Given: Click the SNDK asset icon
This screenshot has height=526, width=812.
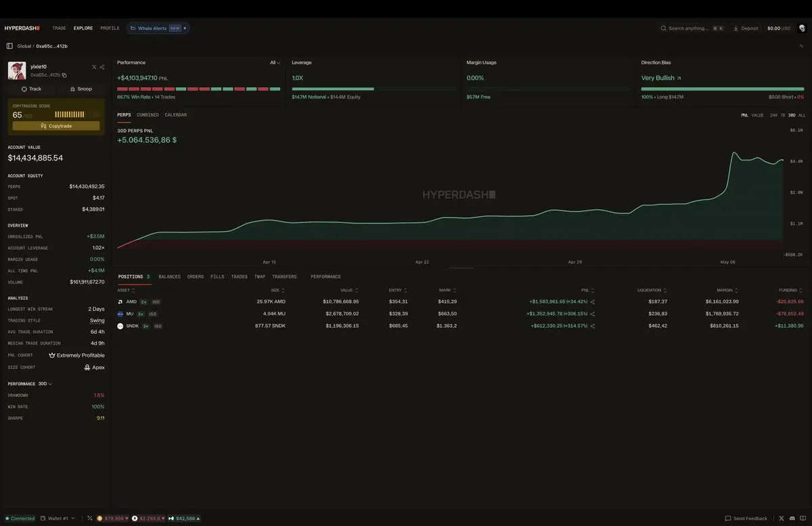Looking at the screenshot, I should click(x=120, y=326).
